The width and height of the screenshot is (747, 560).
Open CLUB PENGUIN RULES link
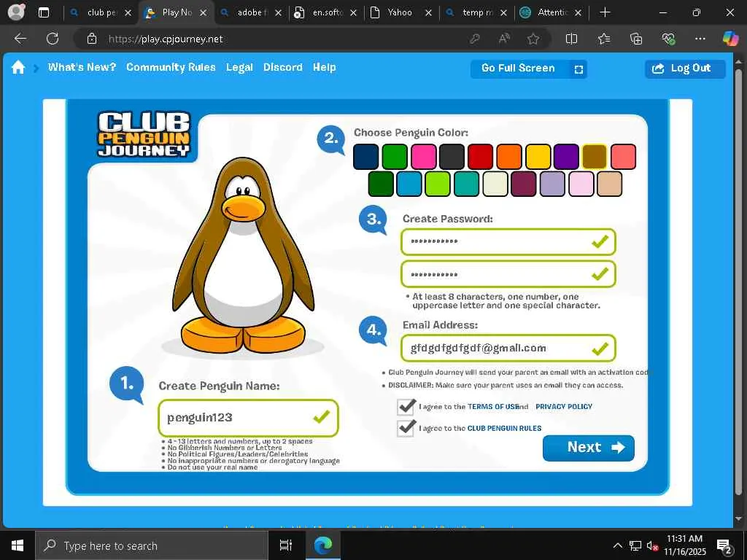click(x=504, y=428)
